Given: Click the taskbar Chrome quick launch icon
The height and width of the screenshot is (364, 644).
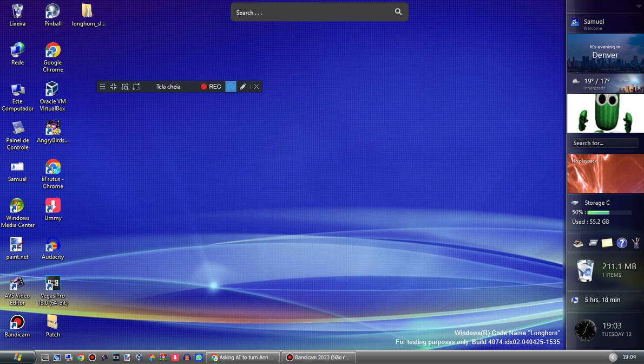Looking at the screenshot, I should tap(81, 357).
